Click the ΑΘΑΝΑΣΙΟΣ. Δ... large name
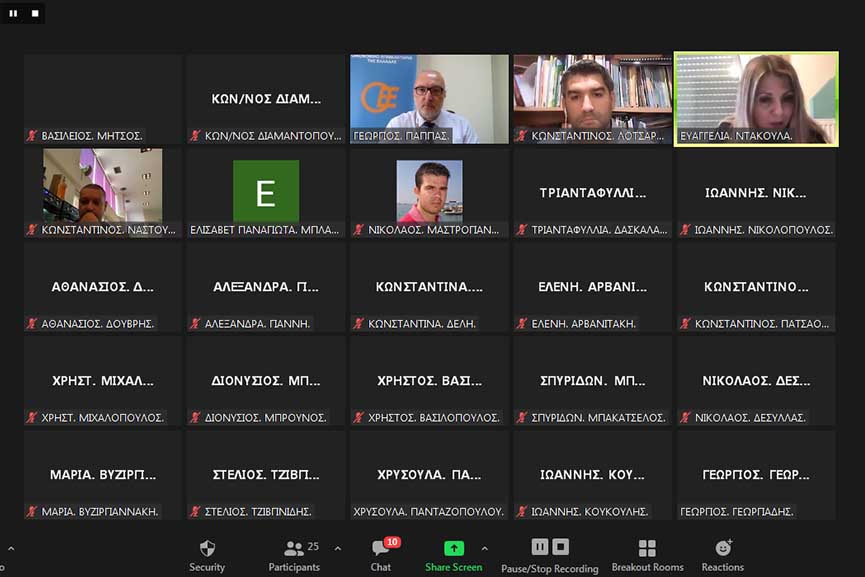 [103, 287]
